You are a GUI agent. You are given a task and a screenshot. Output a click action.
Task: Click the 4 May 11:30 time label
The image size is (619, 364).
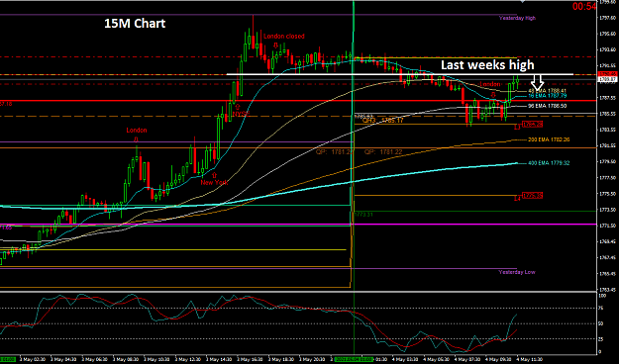tap(530, 360)
